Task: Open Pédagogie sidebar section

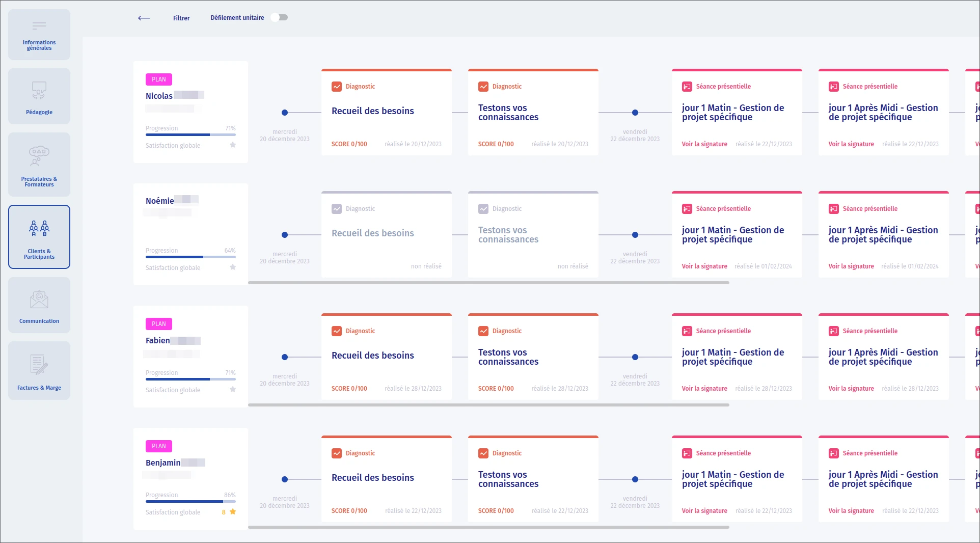Action: click(x=39, y=96)
